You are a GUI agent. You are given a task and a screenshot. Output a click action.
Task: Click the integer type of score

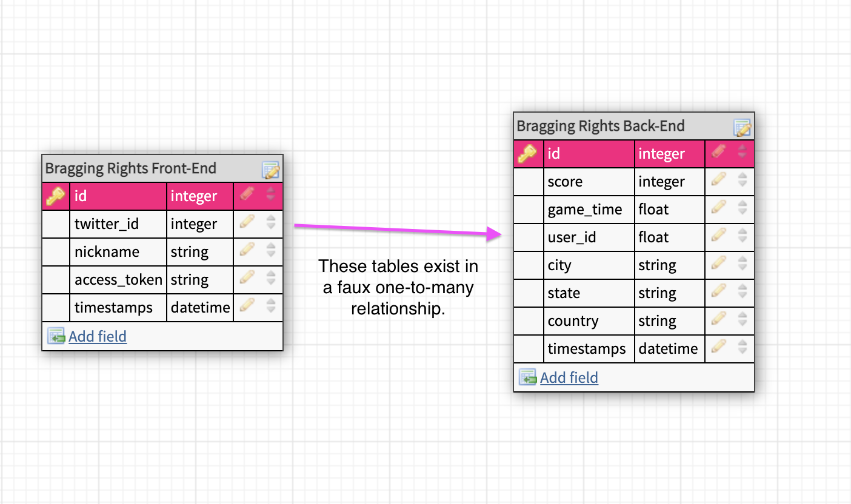pos(662,182)
